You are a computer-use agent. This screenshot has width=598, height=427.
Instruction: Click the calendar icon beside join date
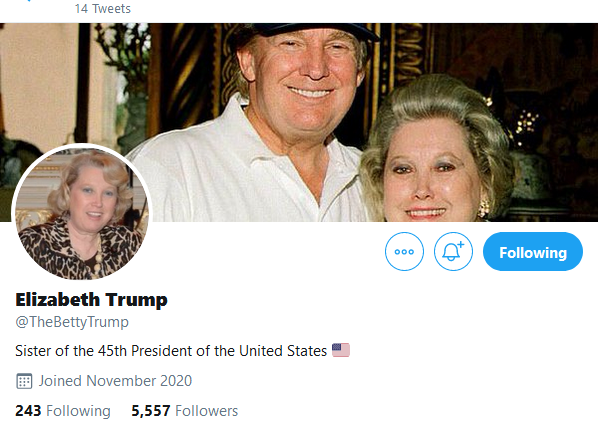click(x=24, y=381)
